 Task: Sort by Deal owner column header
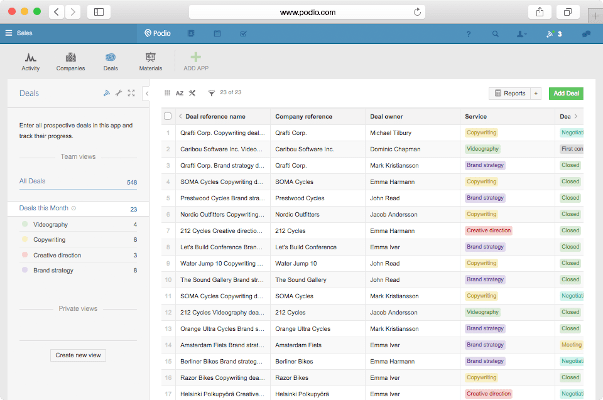[386, 117]
